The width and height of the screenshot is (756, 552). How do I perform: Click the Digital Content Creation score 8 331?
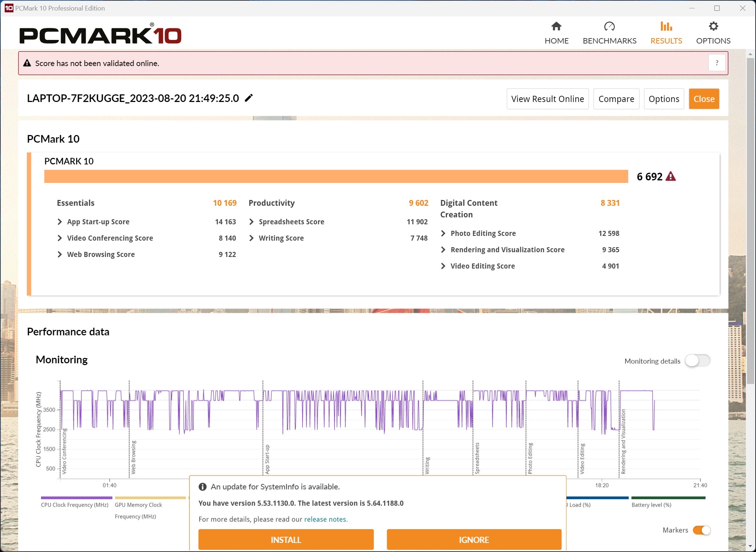coord(610,203)
